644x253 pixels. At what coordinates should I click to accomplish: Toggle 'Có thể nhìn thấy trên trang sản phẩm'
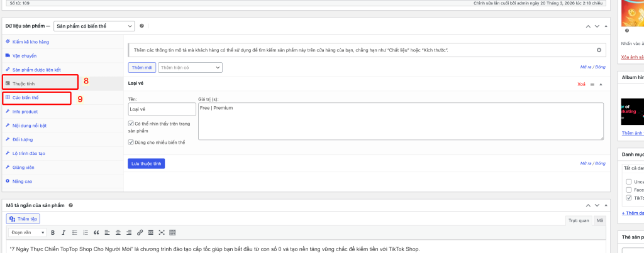tap(131, 124)
